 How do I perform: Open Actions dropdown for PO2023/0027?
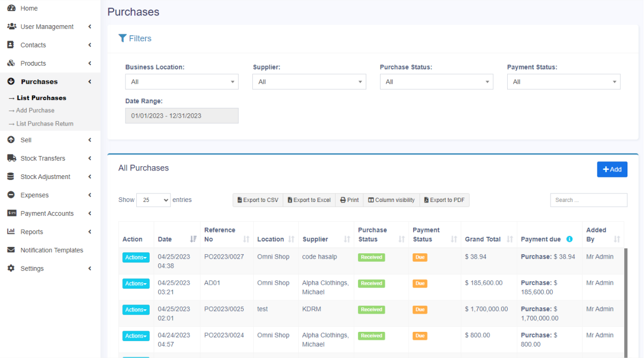click(136, 258)
